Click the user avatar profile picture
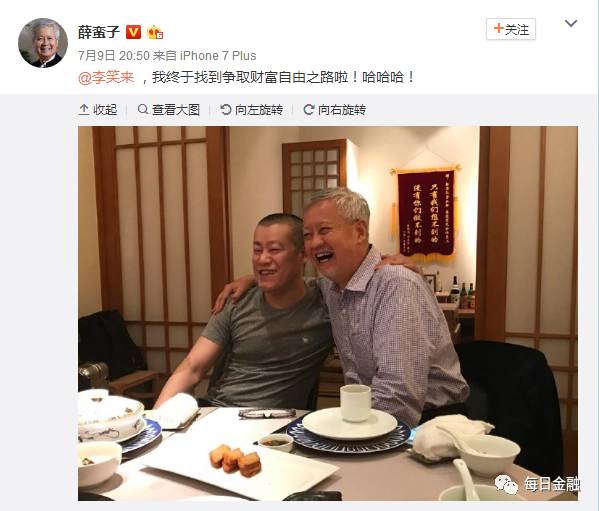 click(43, 43)
